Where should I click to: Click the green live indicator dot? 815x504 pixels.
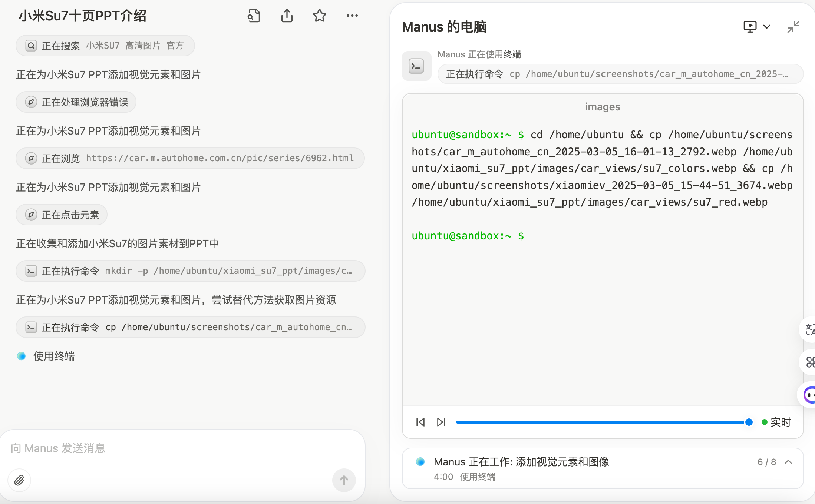pyautogui.click(x=764, y=422)
